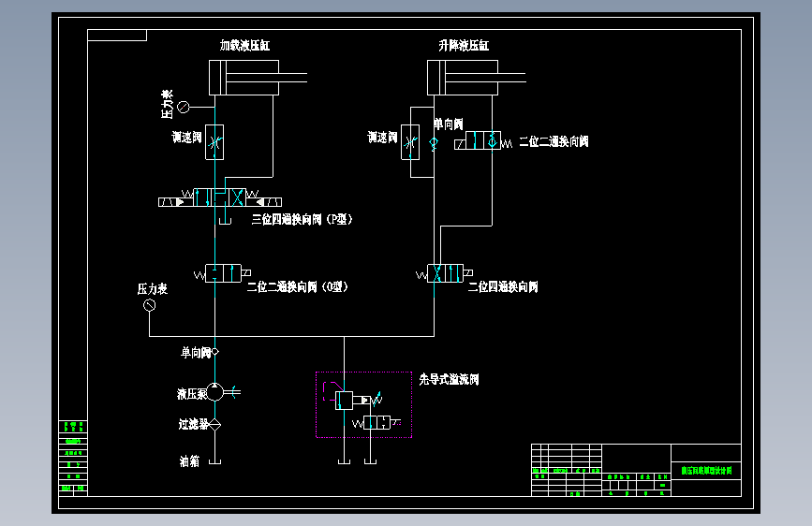Select the pressure gauge circle beside vertical 压力表
Viewport: 812px width, 526px height.
coord(184,108)
